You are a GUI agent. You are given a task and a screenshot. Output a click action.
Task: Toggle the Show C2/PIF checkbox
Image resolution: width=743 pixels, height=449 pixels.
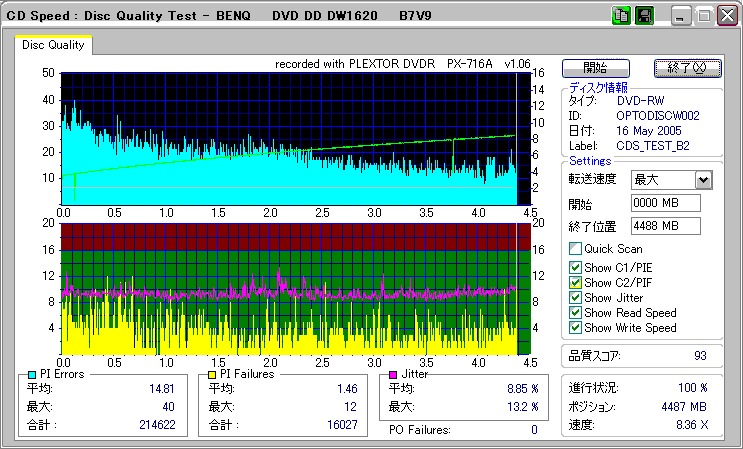click(x=575, y=282)
